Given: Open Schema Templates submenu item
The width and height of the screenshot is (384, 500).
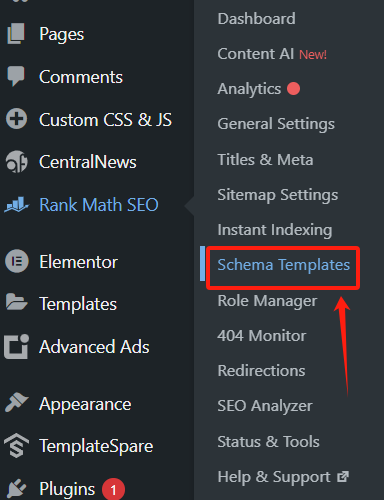Looking at the screenshot, I should click(x=284, y=265).
